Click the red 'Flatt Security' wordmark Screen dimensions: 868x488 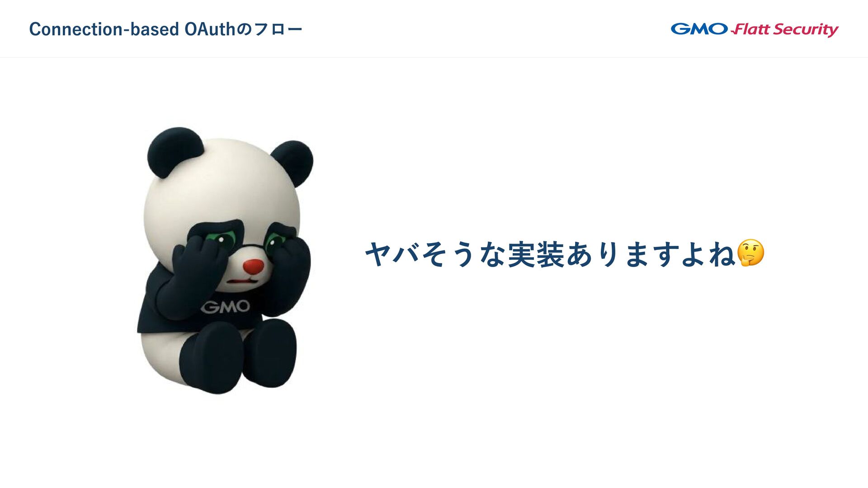785,30
